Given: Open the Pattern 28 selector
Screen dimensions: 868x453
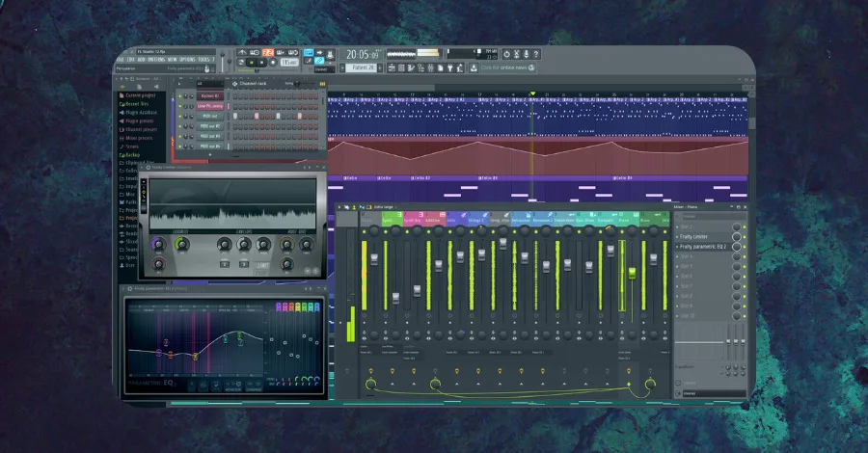Looking at the screenshot, I should click(361, 68).
